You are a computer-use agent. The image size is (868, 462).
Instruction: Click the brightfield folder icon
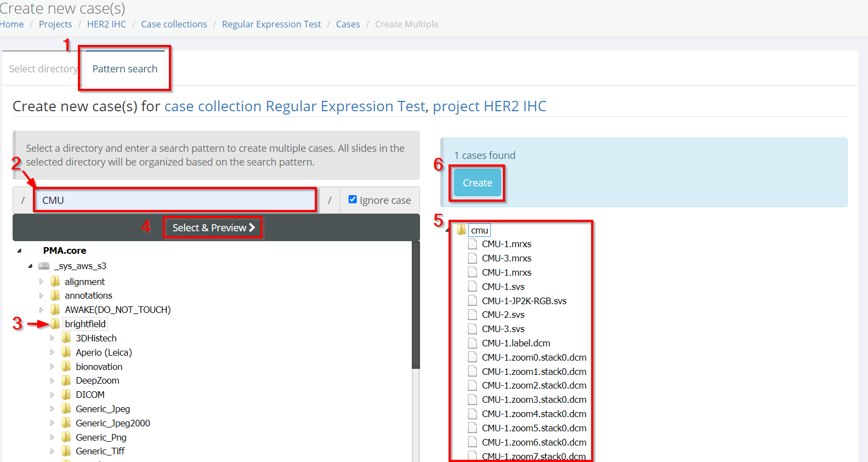click(55, 324)
